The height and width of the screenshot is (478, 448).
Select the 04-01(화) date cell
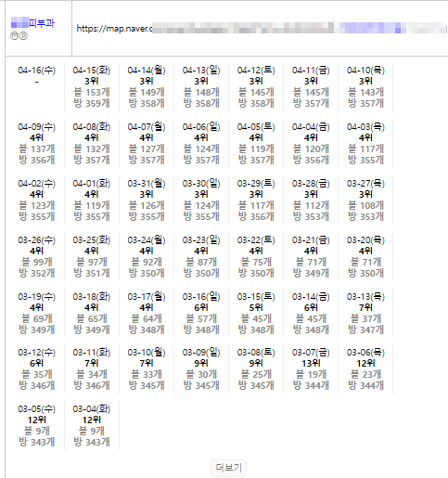tap(92, 200)
